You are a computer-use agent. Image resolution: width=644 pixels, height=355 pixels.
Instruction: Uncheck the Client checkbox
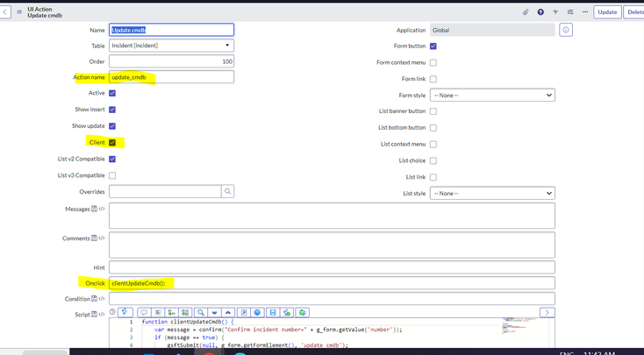click(112, 142)
